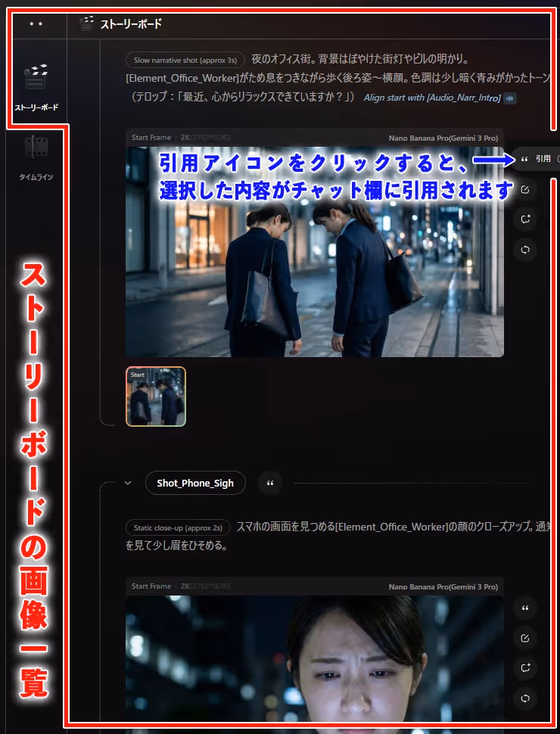Image resolution: width=560 pixels, height=734 pixels.
Task: Click 'Nano Banana Pro(Gemini 3 Pro)' above the close-up image
Action: pyautogui.click(x=443, y=586)
